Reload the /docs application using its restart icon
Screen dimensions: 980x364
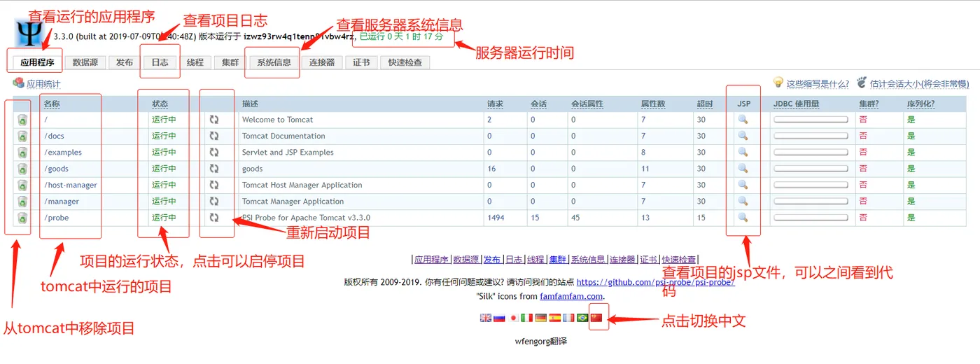tap(214, 136)
